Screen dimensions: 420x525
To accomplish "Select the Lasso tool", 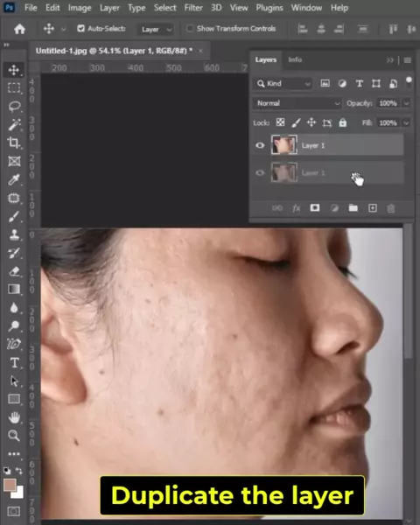I will click(x=14, y=107).
